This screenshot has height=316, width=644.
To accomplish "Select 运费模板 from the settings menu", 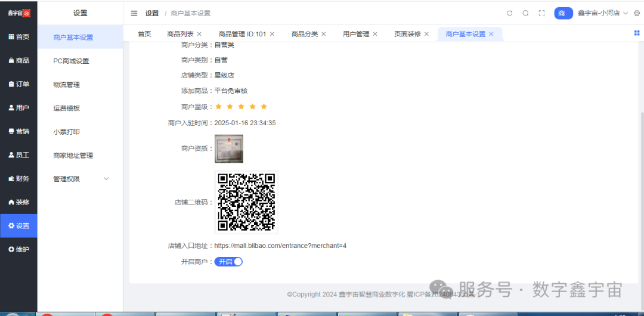I will 66,108.
